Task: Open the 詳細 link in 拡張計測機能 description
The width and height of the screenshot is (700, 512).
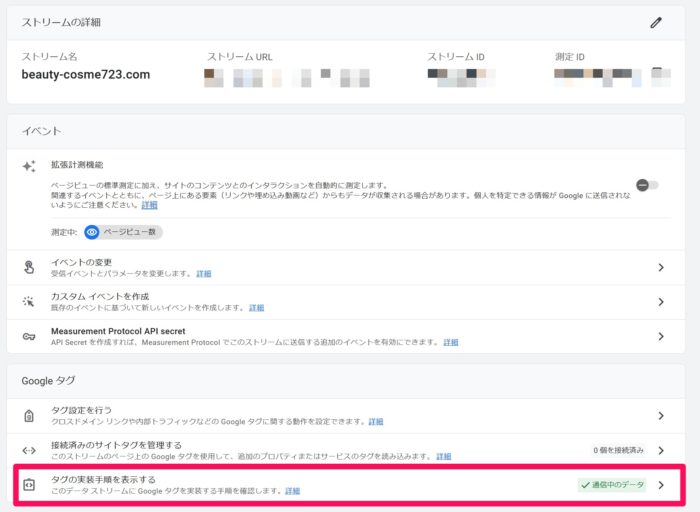Action: (x=150, y=205)
